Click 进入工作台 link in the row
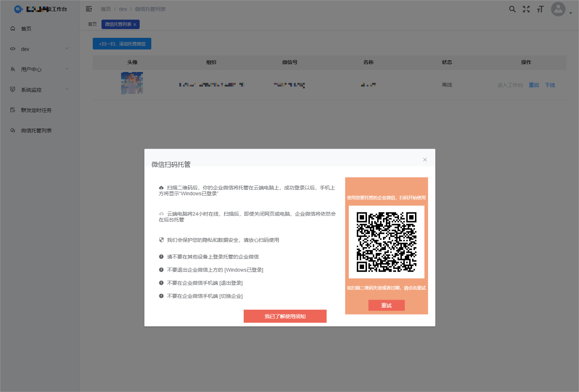Viewport: 579px width, 392px height. [510, 85]
